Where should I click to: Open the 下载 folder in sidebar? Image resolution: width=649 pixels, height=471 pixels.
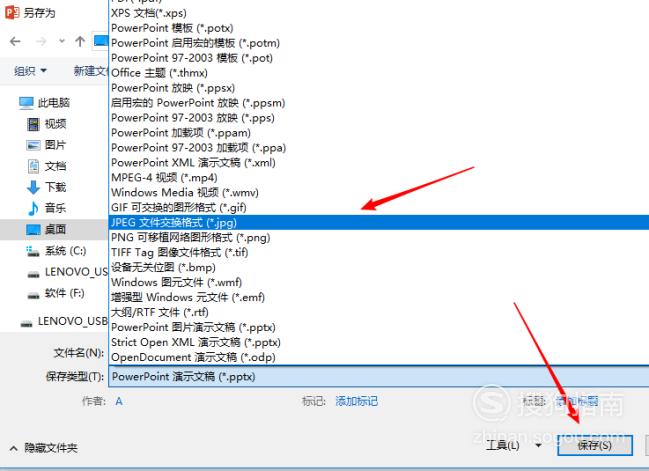(x=55, y=187)
